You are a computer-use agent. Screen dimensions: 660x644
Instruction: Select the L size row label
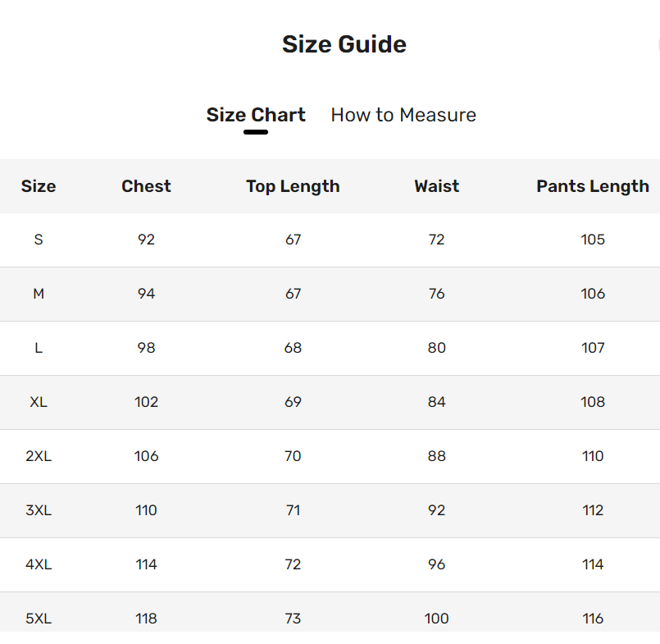point(39,348)
